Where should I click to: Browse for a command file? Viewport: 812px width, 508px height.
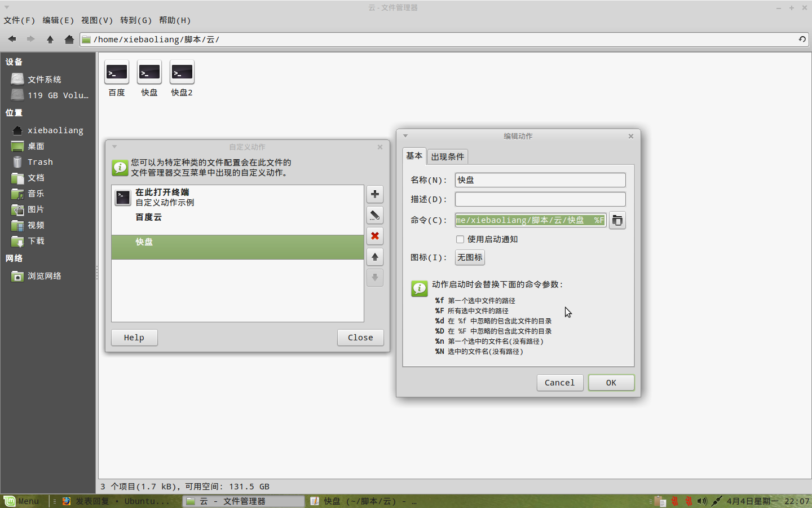617,220
